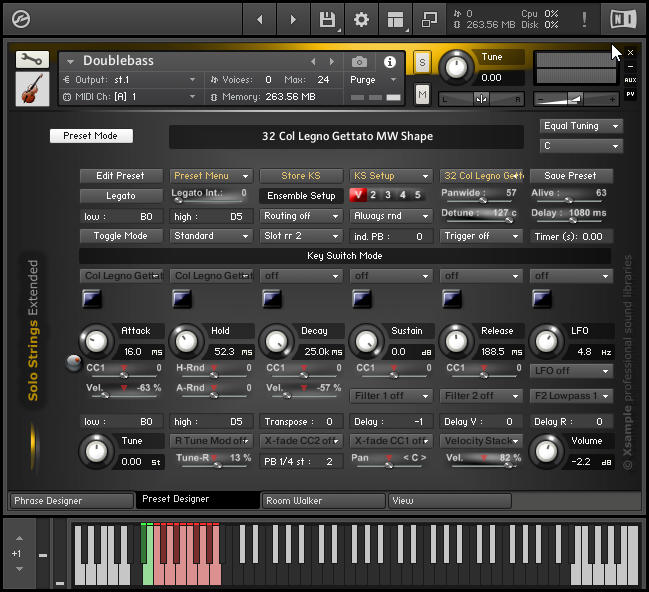Open Always rnd dropdown

391,216
